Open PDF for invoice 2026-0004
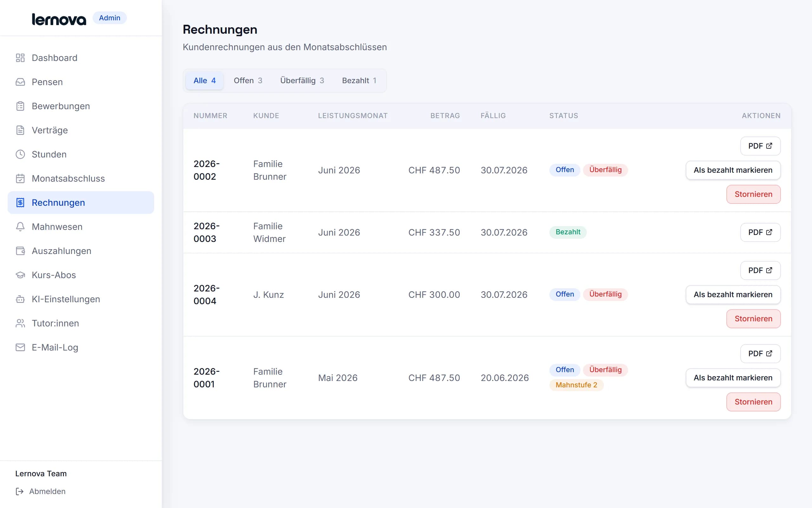Viewport: 812px width, 508px height. (x=760, y=271)
